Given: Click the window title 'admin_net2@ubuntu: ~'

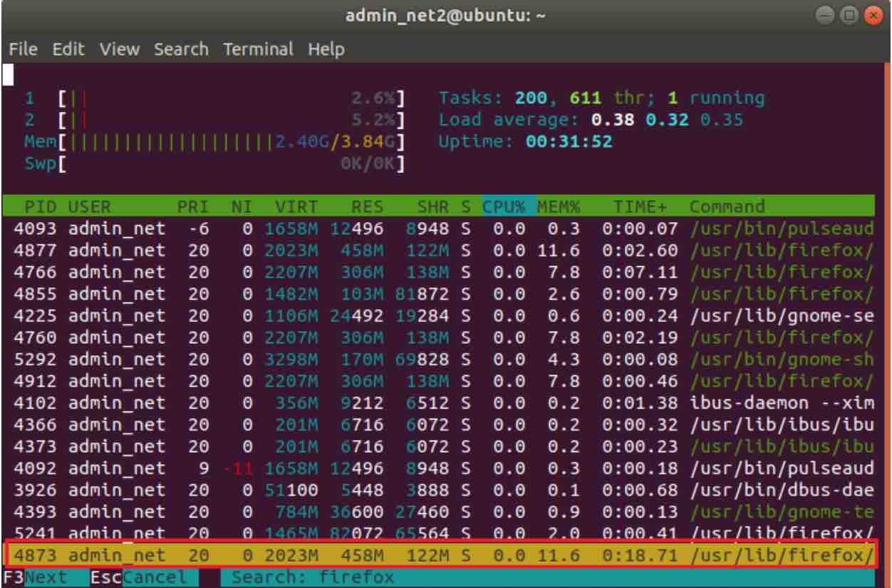Looking at the screenshot, I should (x=446, y=16).
